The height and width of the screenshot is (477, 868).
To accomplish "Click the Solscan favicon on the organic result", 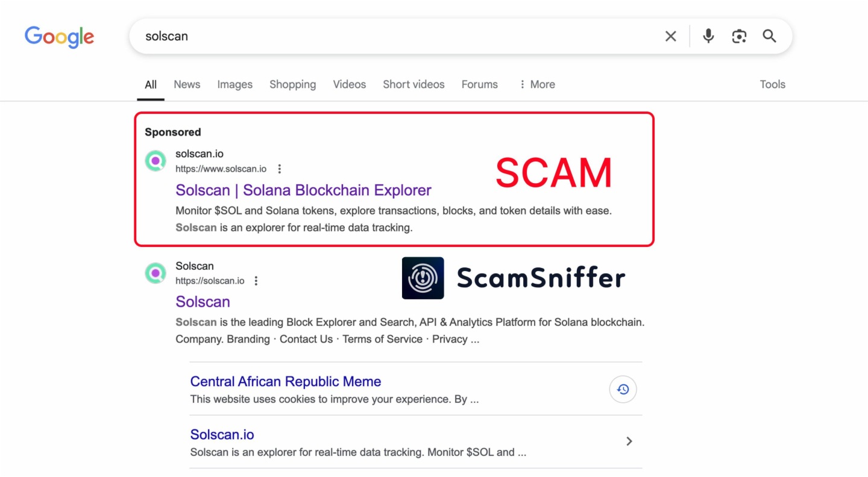I will 155,273.
